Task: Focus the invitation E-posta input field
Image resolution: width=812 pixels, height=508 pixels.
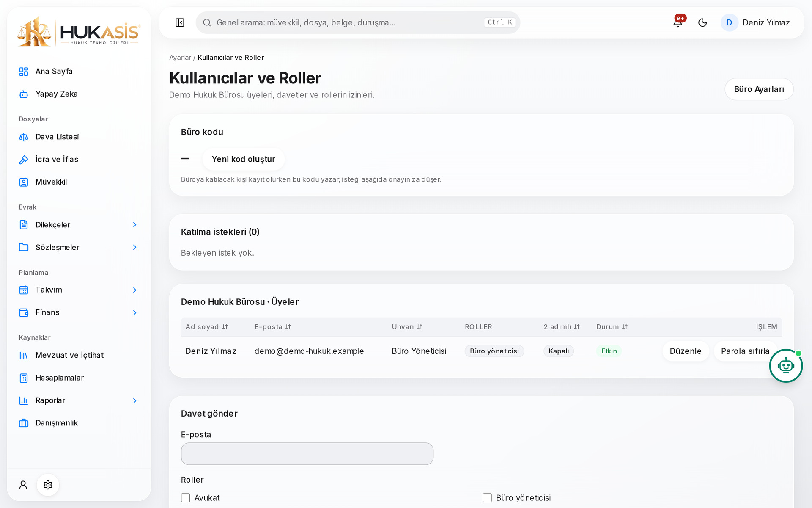Action: (x=307, y=454)
